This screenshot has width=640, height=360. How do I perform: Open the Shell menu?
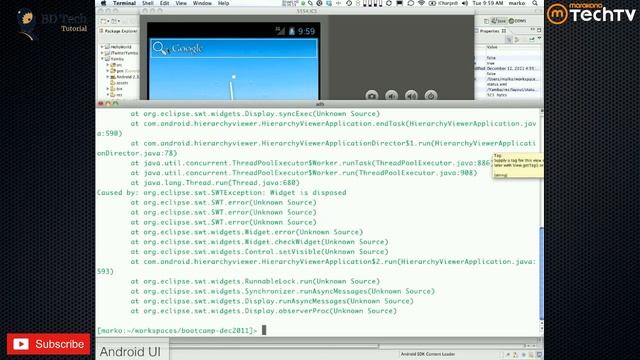coord(148,3)
